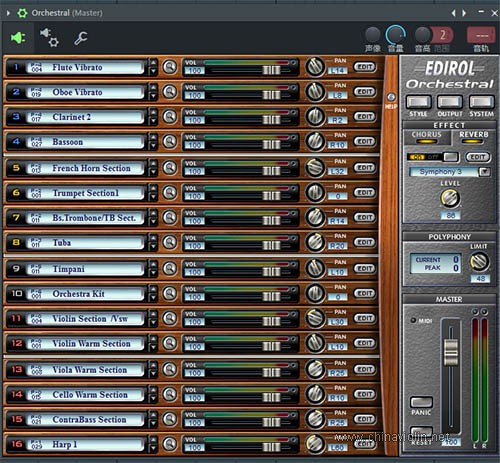Click the magnifier icon for Violin Warm Section
This screenshot has width=500, height=463.
coord(170,343)
